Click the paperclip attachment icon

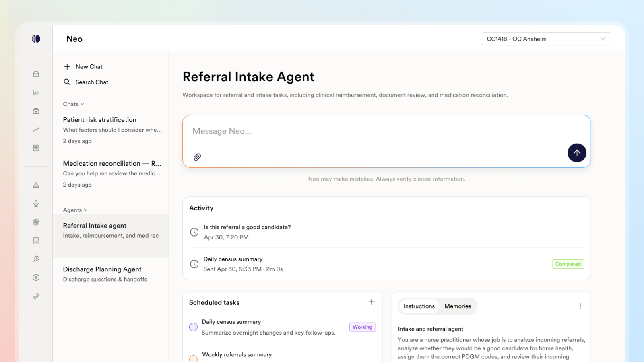coord(197,157)
